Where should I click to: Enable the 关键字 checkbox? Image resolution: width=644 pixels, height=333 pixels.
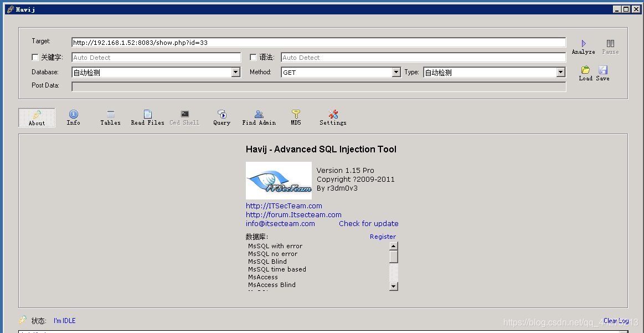tap(35, 57)
